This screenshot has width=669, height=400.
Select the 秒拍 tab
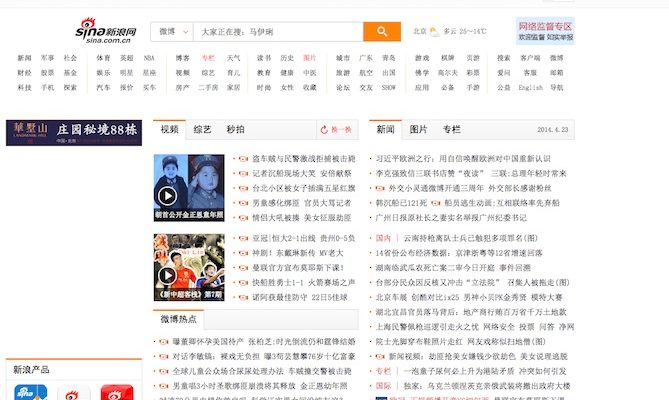[x=235, y=130]
